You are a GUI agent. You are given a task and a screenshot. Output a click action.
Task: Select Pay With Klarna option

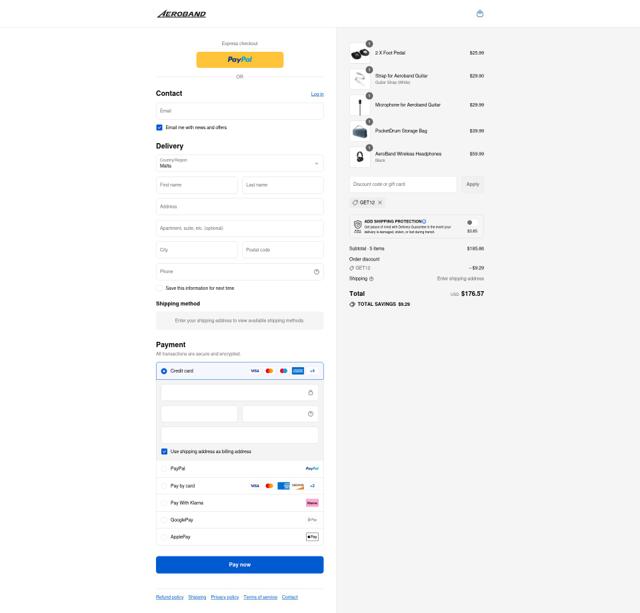pyautogui.click(x=164, y=503)
